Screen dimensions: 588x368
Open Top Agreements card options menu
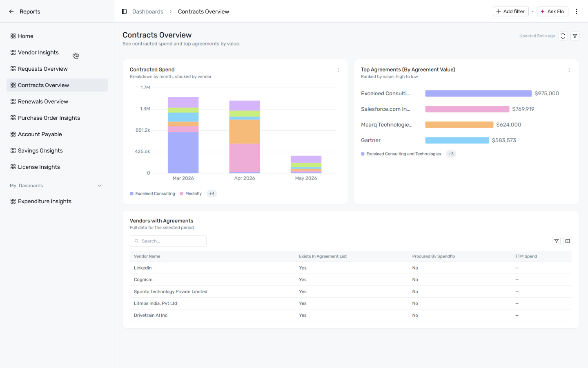(569, 70)
